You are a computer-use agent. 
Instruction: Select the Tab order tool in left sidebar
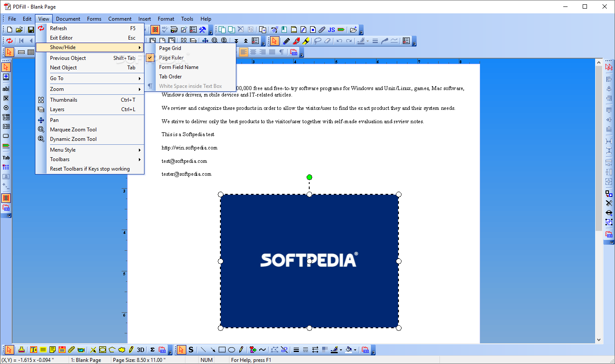(x=6, y=158)
